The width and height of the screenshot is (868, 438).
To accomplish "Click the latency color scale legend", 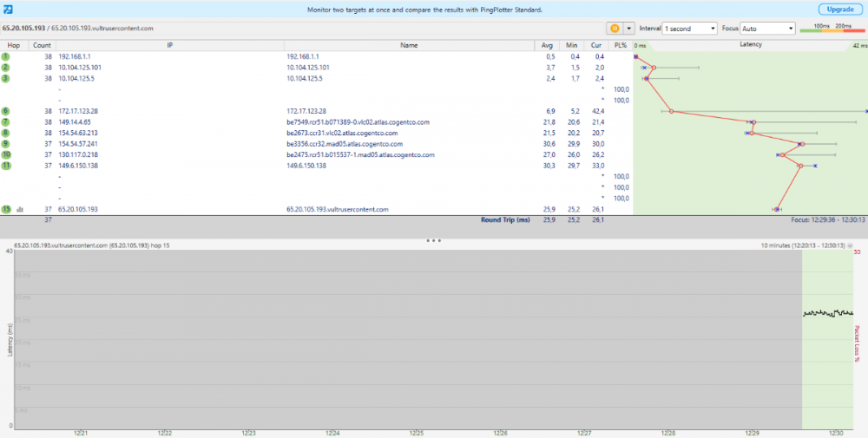I will click(x=831, y=29).
